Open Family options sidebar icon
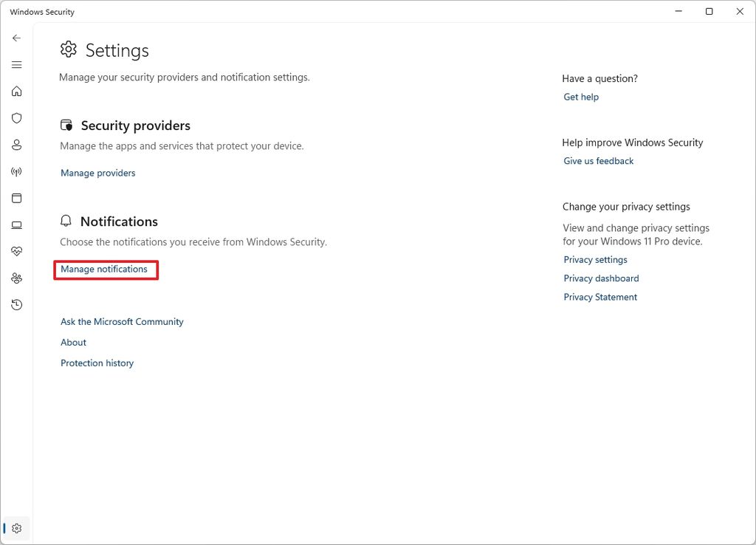The image size is (756, 545). click(16, 278)
